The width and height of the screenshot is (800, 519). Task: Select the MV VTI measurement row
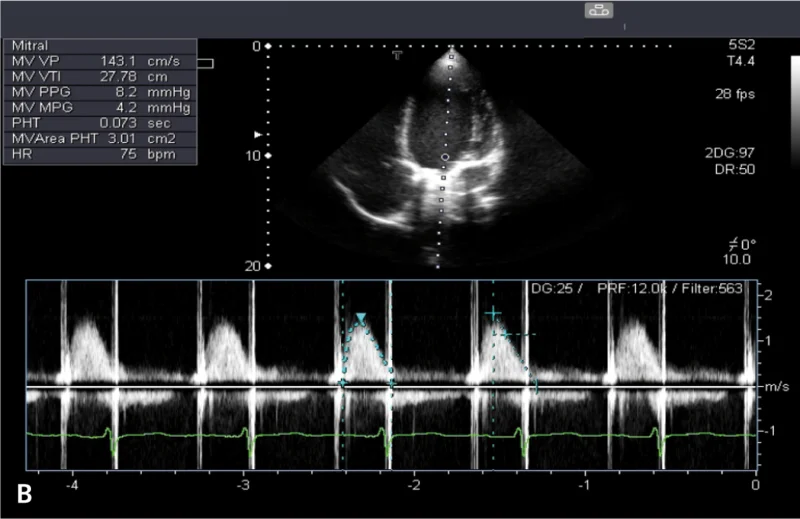100,77
